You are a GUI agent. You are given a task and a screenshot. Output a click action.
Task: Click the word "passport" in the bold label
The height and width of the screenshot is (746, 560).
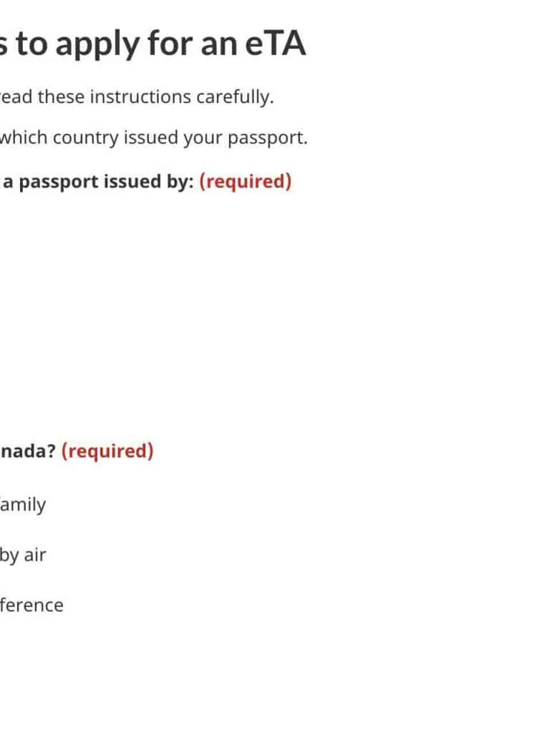pos(58,182)
